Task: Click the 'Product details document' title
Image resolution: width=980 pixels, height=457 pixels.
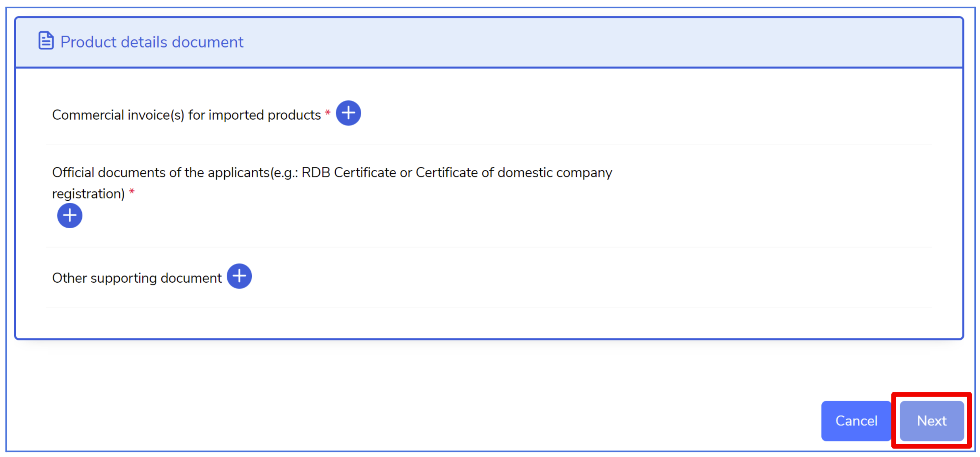Action: click(x=152, y=42)
